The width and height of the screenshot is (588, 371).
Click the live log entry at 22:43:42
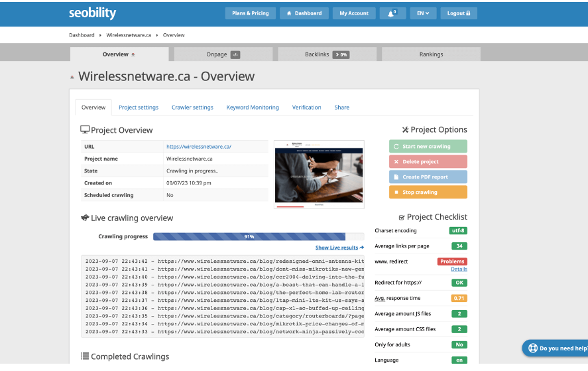click(225, 261)
